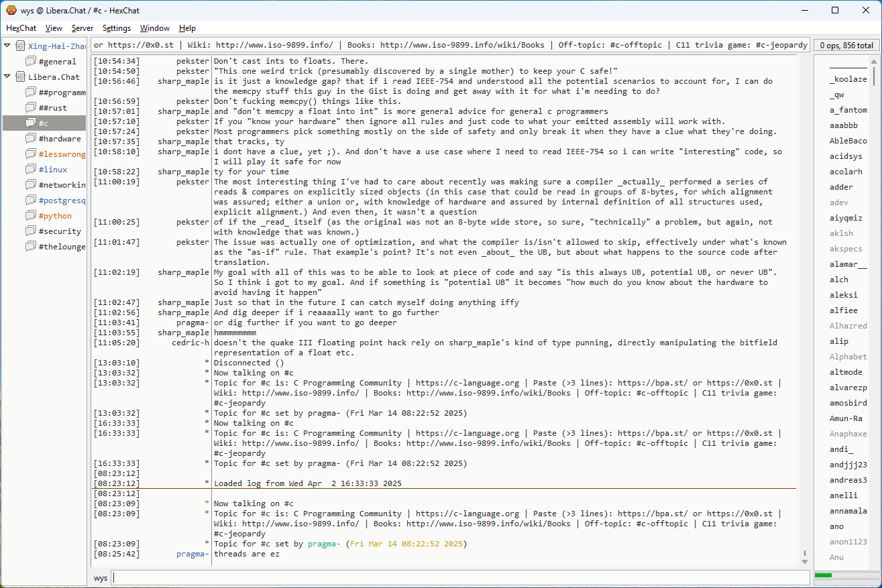882x588 pixels.
Task: Switch to the #linux channel
Action: pyautogui.click(x=53, y=170)
